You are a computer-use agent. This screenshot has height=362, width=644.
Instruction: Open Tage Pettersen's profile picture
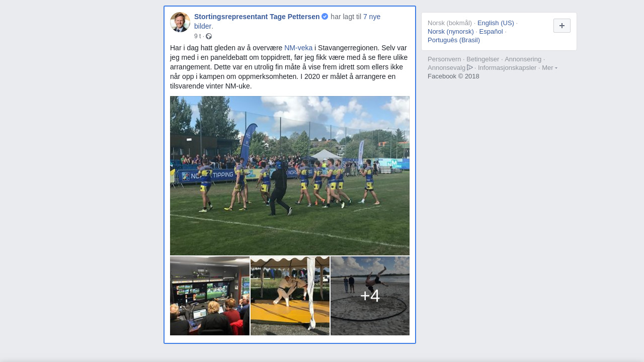[x=180, y=22]
